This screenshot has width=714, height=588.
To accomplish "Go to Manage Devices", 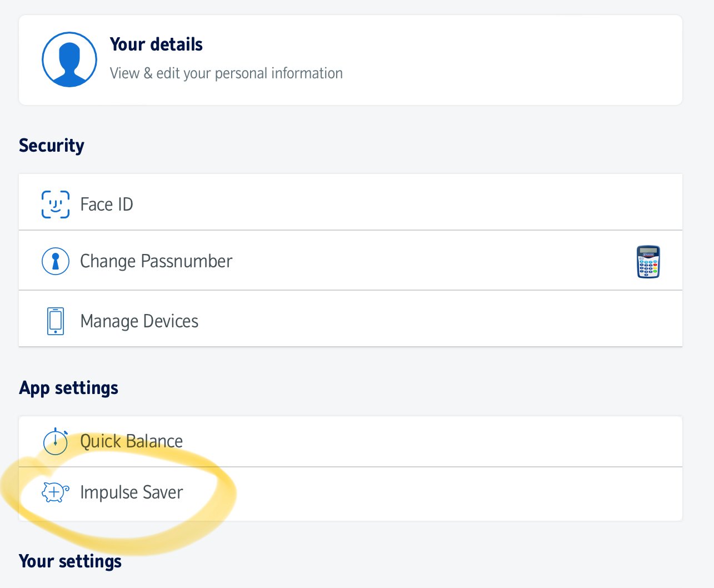I will click(139, 321).
